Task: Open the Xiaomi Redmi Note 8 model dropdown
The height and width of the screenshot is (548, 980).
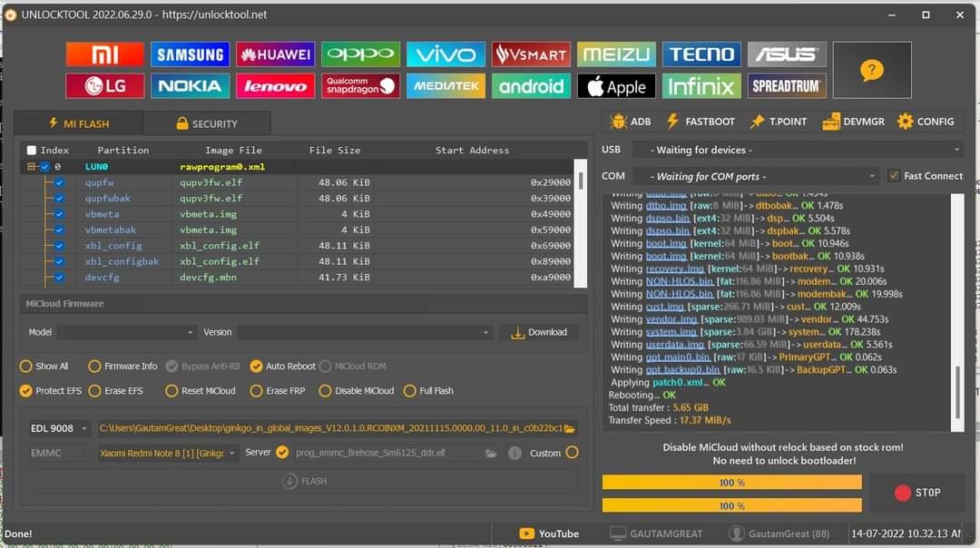Action: [168, 453]
